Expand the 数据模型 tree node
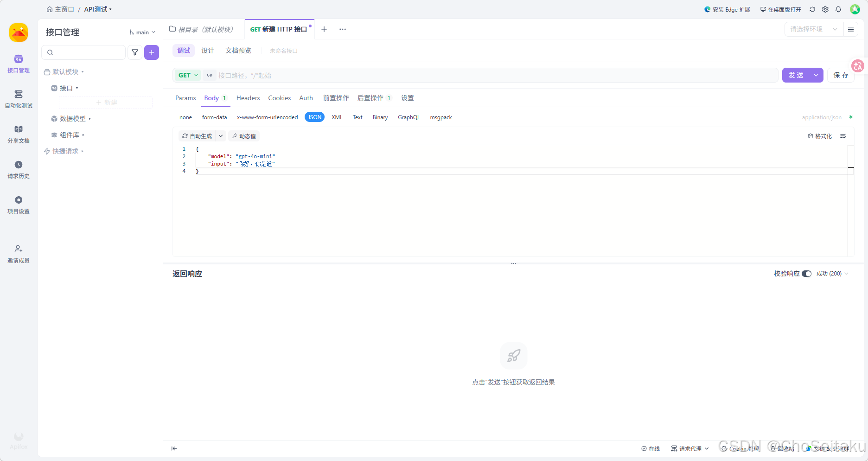Screen dimensions: 868x461 (71, 119)
